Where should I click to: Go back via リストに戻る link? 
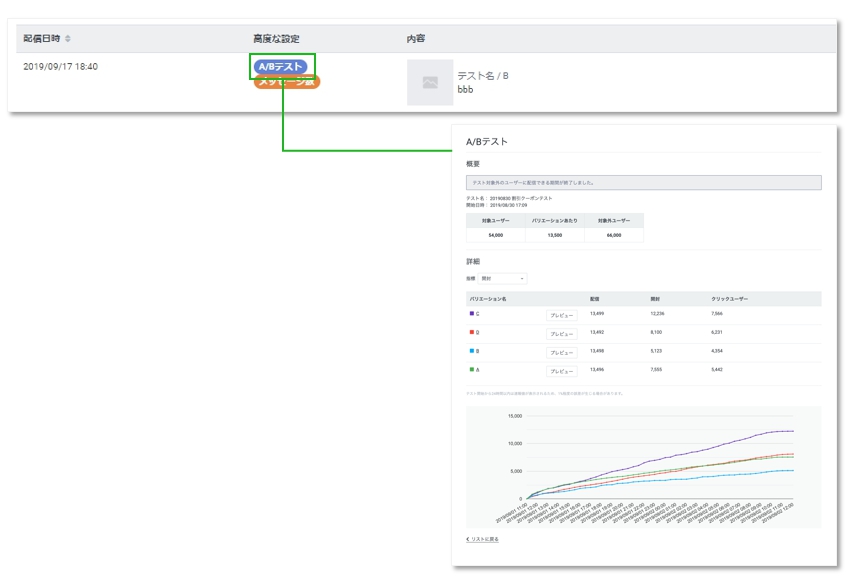(x=485, y=539)
